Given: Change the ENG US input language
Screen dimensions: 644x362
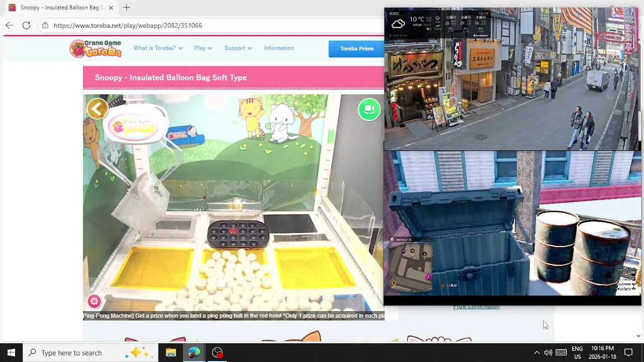Looking at the screenshot, I should click(x=577, y=352).
